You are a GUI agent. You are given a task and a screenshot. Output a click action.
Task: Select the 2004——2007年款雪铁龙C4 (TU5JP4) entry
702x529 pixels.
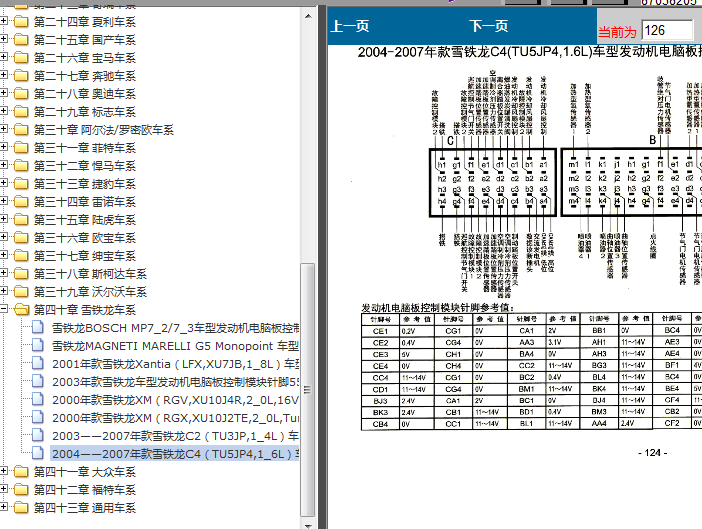(x=175, y=454)
